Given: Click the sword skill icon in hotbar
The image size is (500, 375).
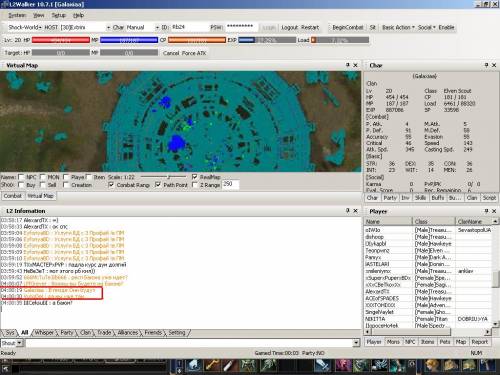Looking at the screenshot, I should tap(322, 365).
